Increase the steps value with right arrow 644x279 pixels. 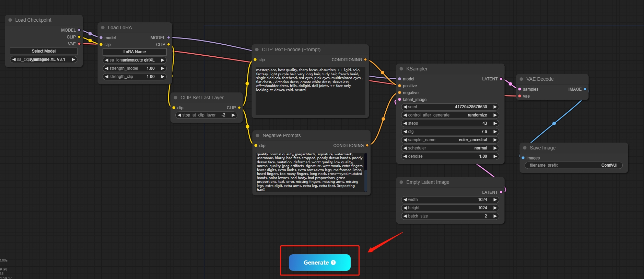495,123
